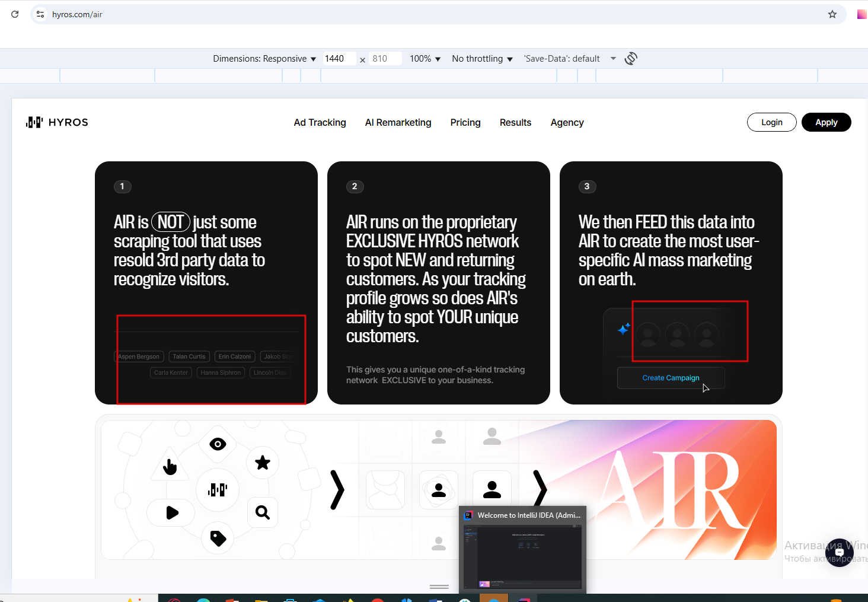Click the HYROS logo
The width and height of the screenshot is (868, 602).
click(57, 122)
